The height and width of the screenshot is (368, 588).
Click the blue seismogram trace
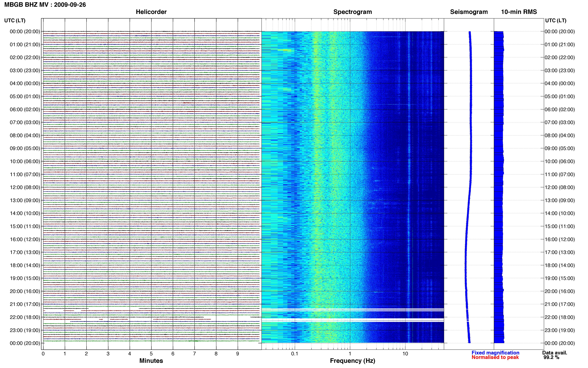[468, 187]
